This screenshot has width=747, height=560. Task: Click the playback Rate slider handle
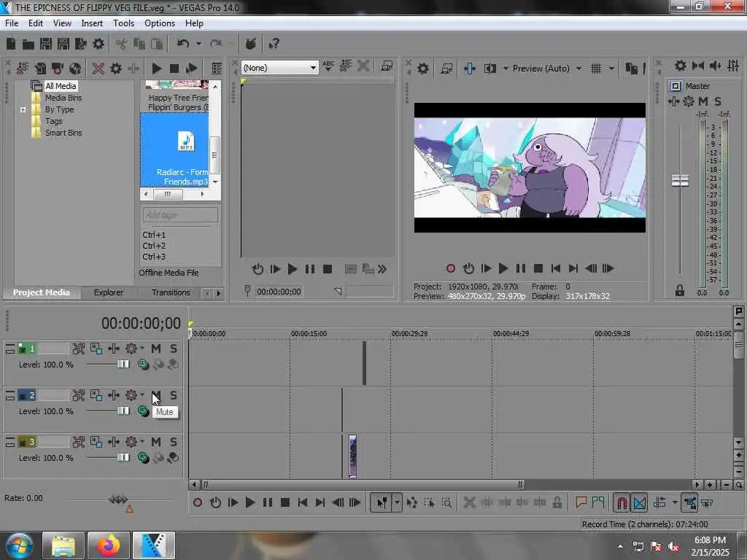[118, 499]
